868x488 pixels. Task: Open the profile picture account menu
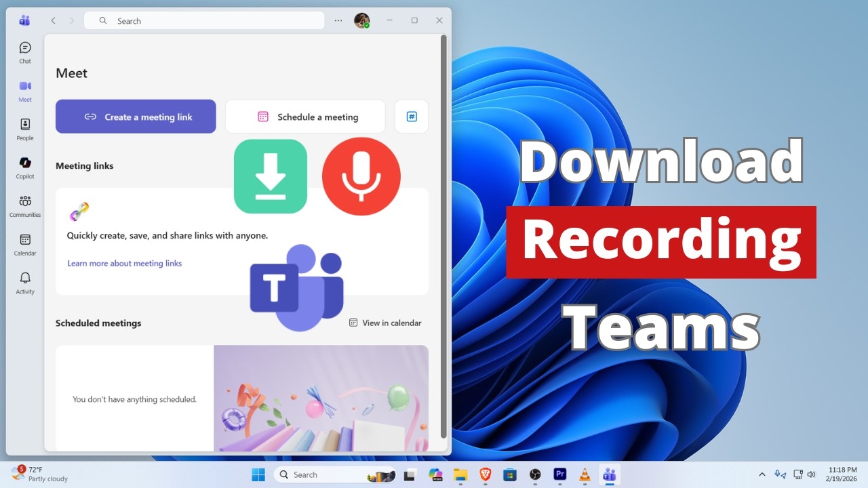tap(362, 20)
